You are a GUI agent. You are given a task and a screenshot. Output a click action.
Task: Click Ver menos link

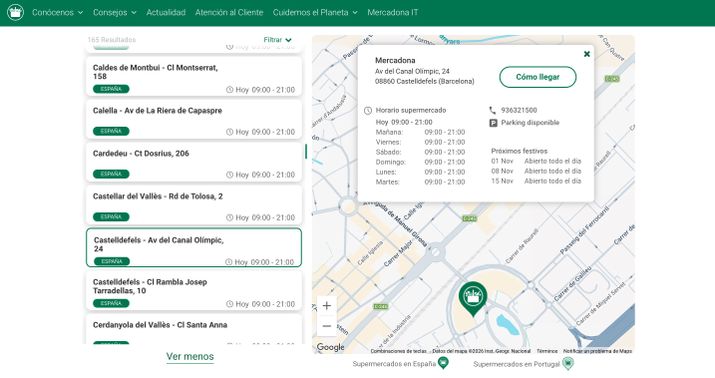point(190,357)
